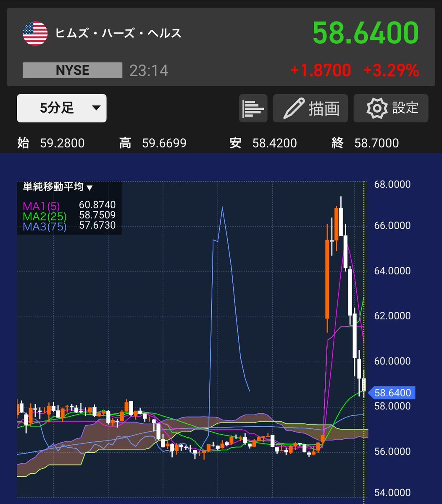Tap MA value 57.6730
The height and width of the screenshot is (504, 442).
pos(97,225)
